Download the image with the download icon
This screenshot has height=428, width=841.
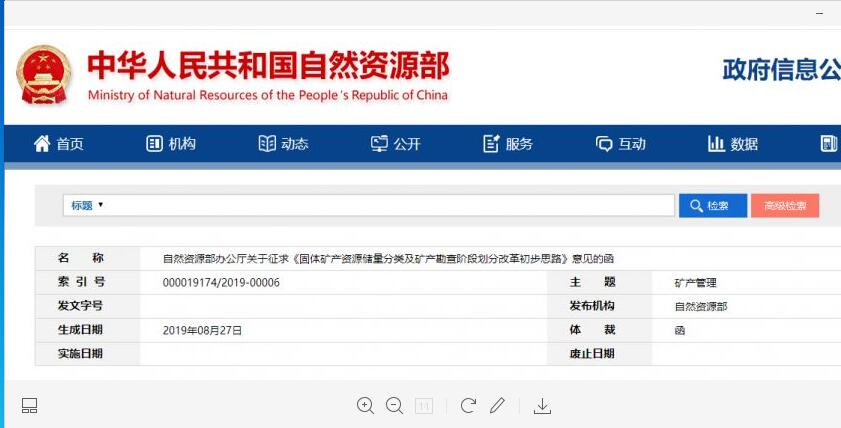point(542,406)
